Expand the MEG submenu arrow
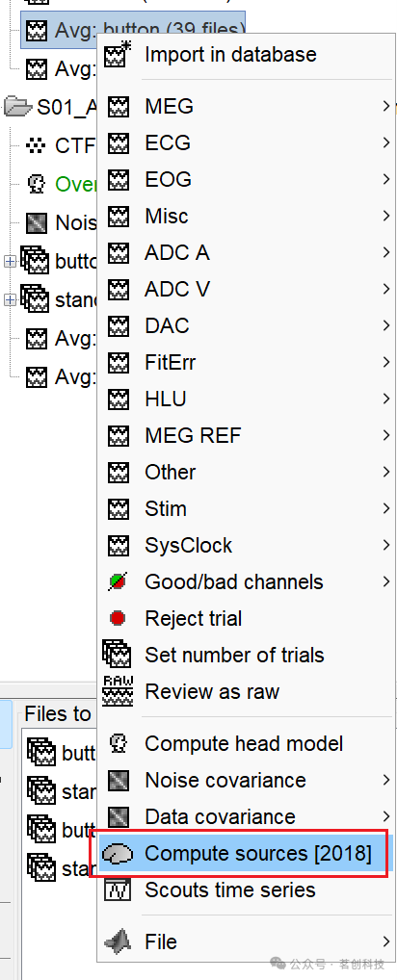Screen dimensions: 397x980 point(386,106)
